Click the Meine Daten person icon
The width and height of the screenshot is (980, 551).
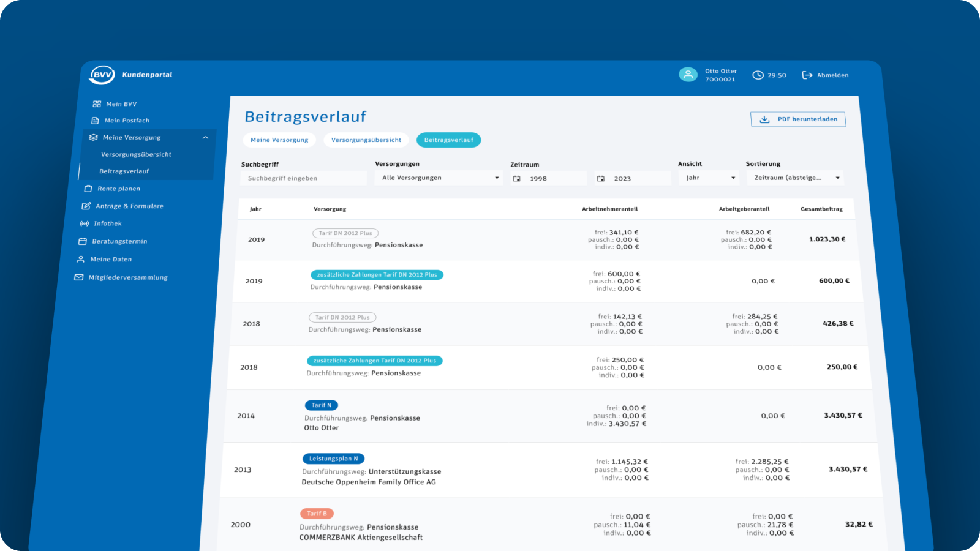80,260
